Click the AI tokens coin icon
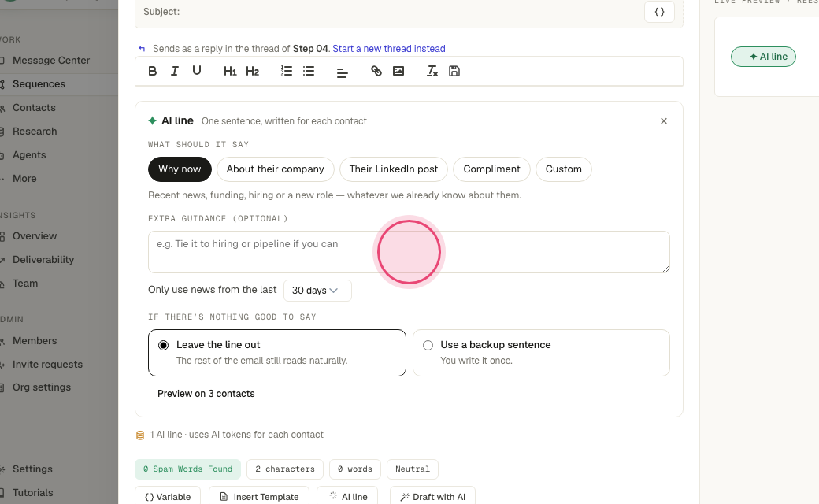This screenshot has height=504, width=819. (x=140, y=435)
